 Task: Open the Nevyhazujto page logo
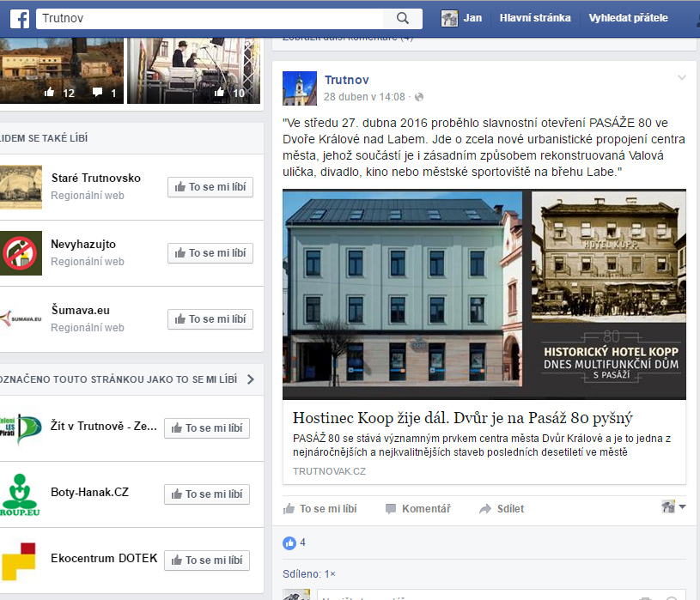tap(21, 253)
